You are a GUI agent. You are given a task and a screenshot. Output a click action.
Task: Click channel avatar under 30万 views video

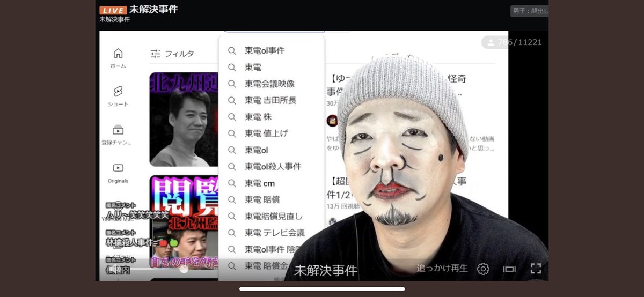[332, 121]
